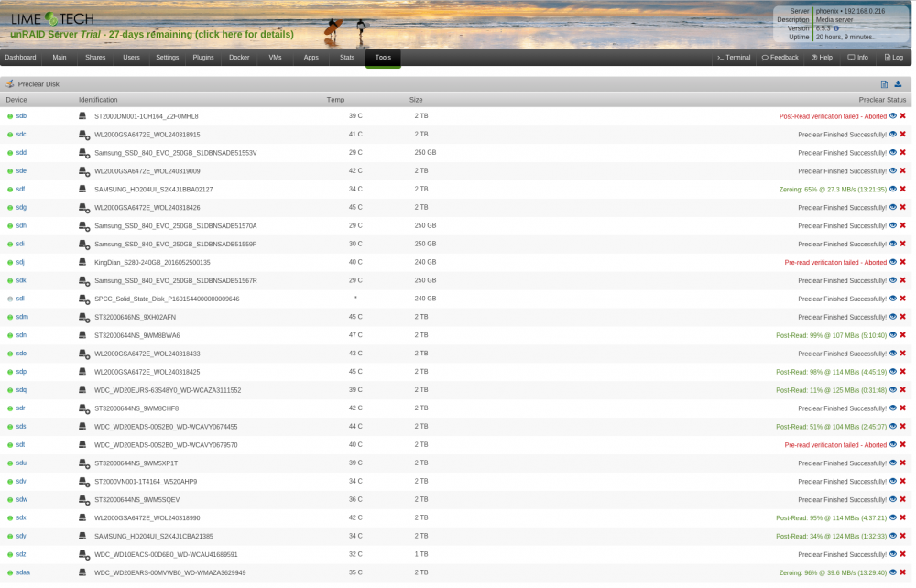Toggle eye icon for sdx row

892,517
